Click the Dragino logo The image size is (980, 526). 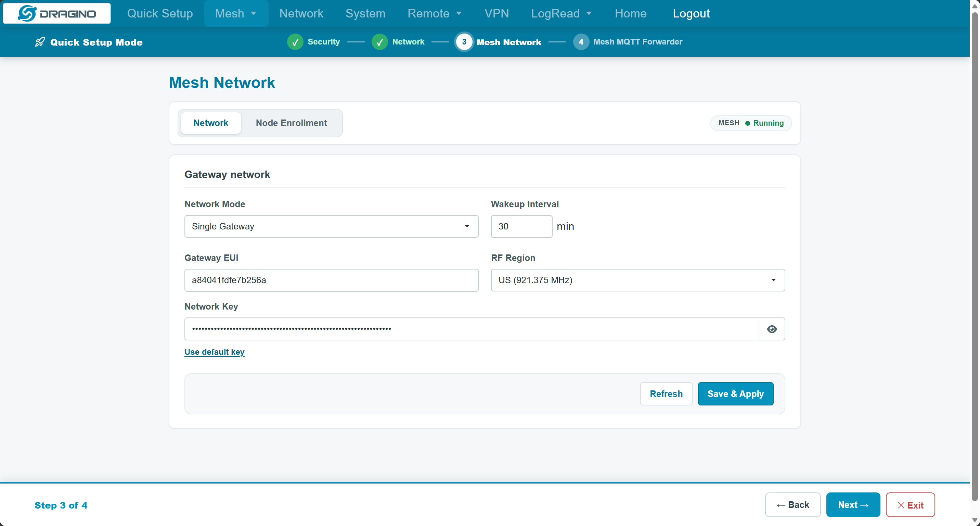(x=57, y=13)
